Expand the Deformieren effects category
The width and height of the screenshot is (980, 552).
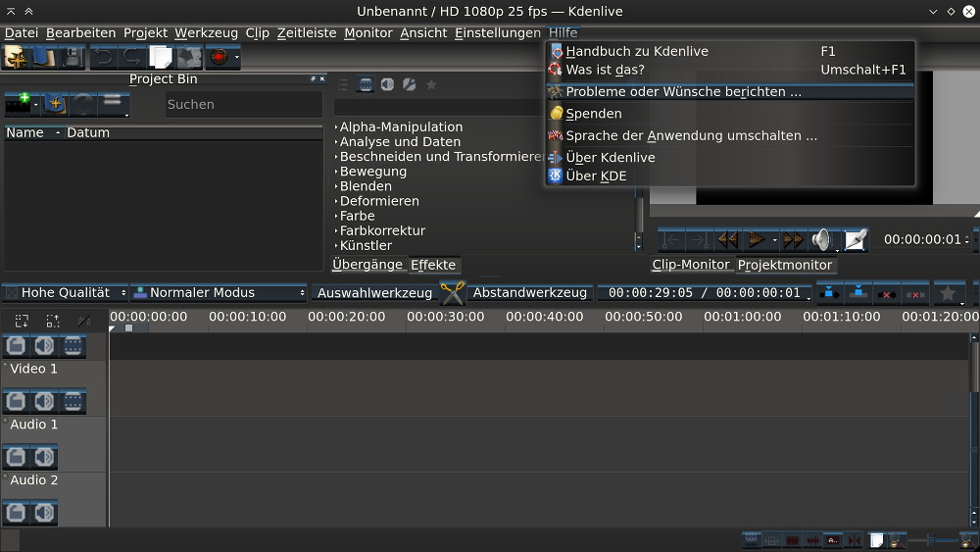point(336,201)
